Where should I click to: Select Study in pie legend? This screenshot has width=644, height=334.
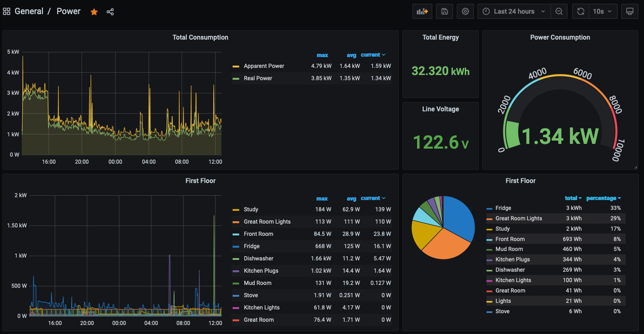pyautogui.click(x=502, y=229)
